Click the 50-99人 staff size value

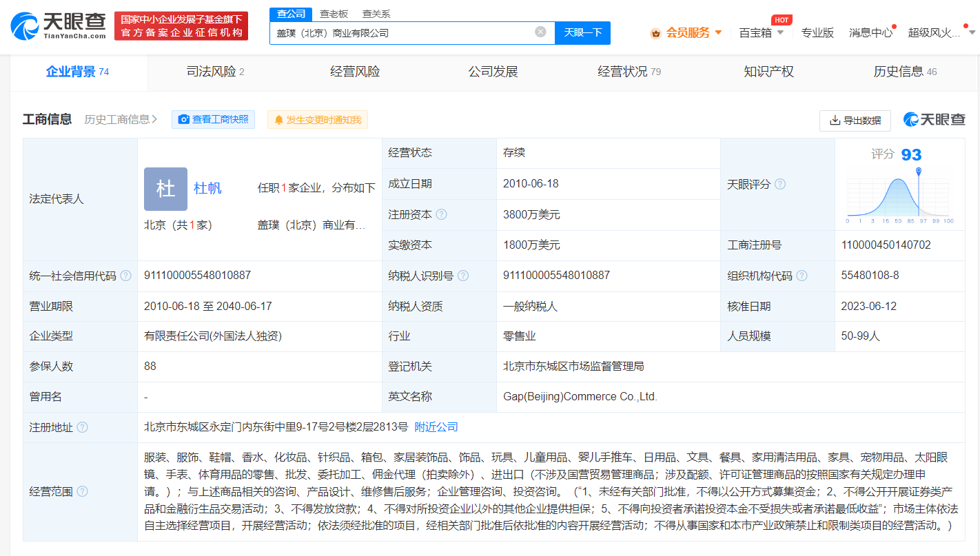861,336
